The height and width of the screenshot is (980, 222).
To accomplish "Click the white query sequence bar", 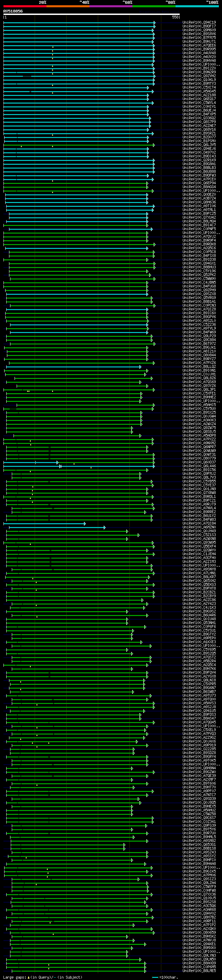I will [x=92, y=14].
